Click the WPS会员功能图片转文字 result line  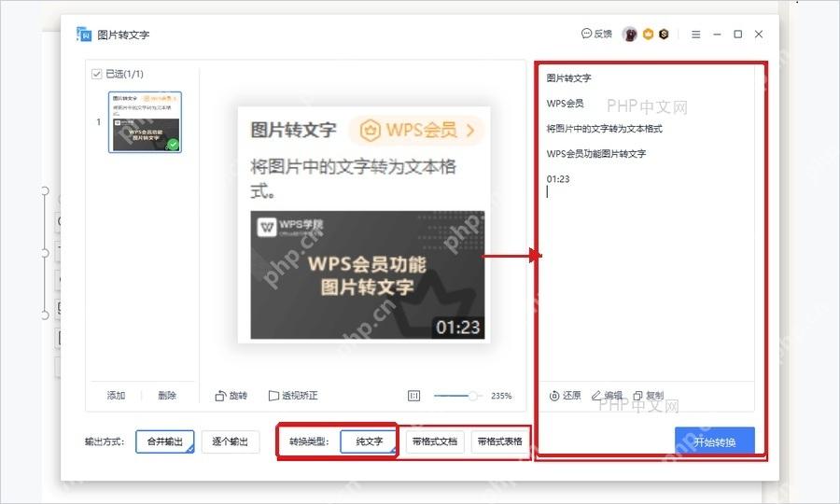596,154
